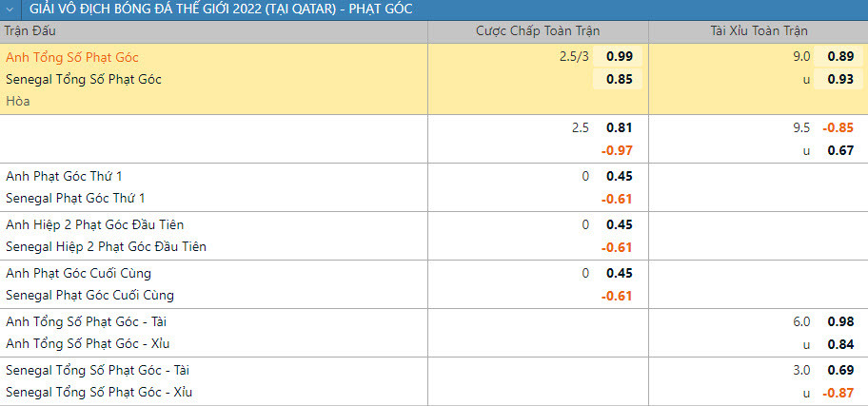Click 0.45 odds for Anh Phạt Góc Cuối Cùng
868x406 pixels.
(619, 273)
